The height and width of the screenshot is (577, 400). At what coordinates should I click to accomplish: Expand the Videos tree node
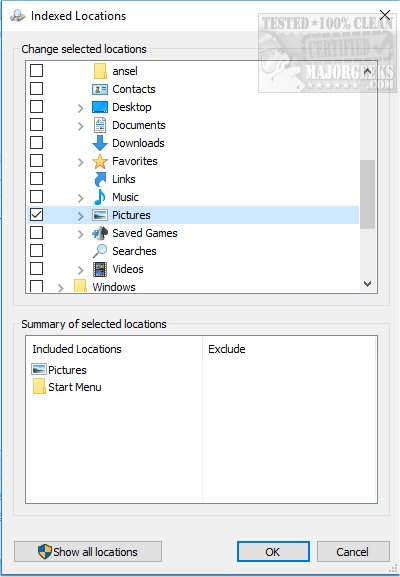[81, 270]
